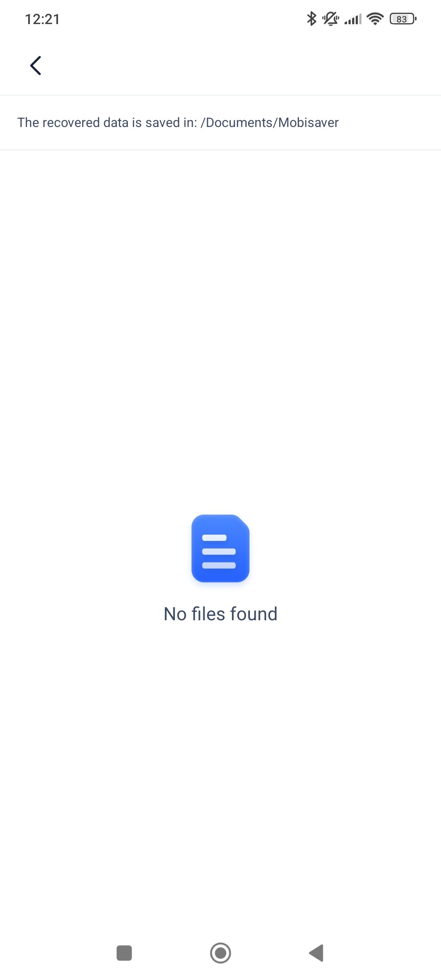Open recent apps with the square button
The image size is (441, 980).
click(x=124, y=953)
